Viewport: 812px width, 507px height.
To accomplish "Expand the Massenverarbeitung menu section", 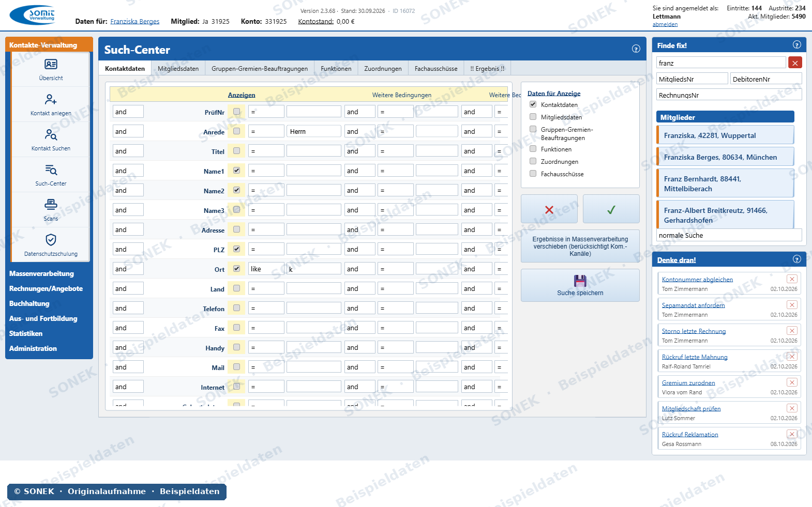I will [41, 273].
